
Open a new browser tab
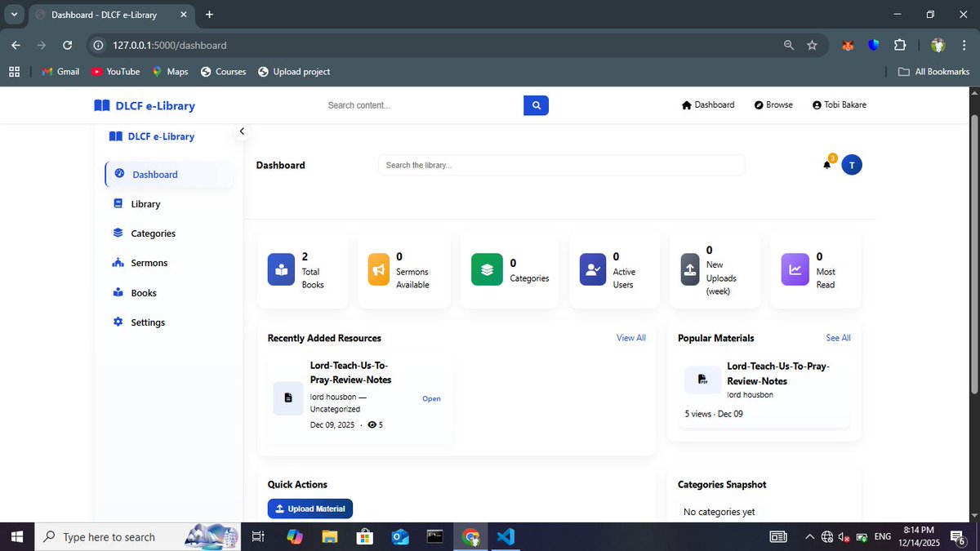210,15
